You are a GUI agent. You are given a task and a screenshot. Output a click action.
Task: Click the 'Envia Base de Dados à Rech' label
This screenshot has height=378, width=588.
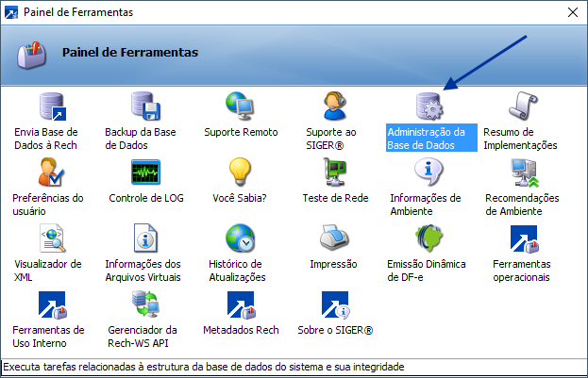coord(45,139)
